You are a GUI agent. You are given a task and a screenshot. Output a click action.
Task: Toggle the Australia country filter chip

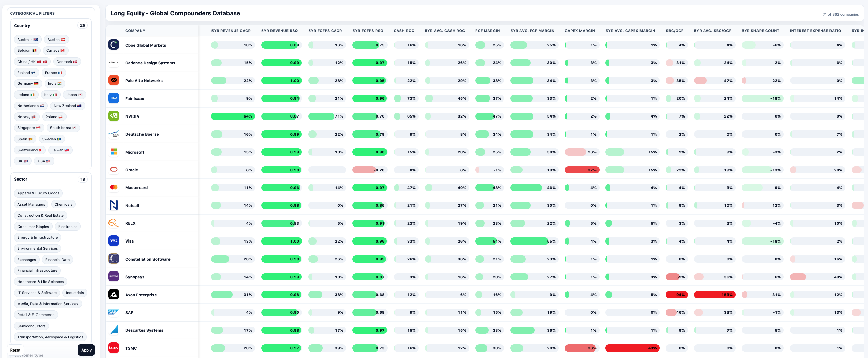(28, 40)
